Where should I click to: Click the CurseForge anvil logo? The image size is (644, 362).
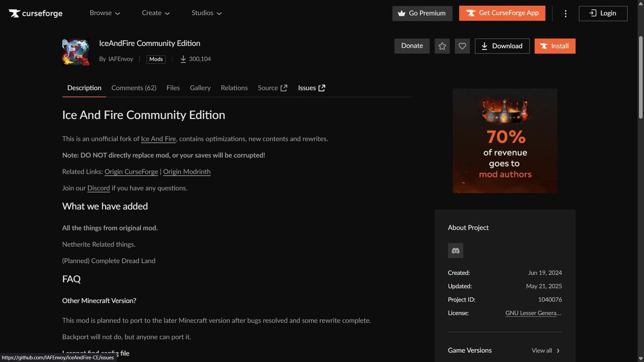coord(15,13)
